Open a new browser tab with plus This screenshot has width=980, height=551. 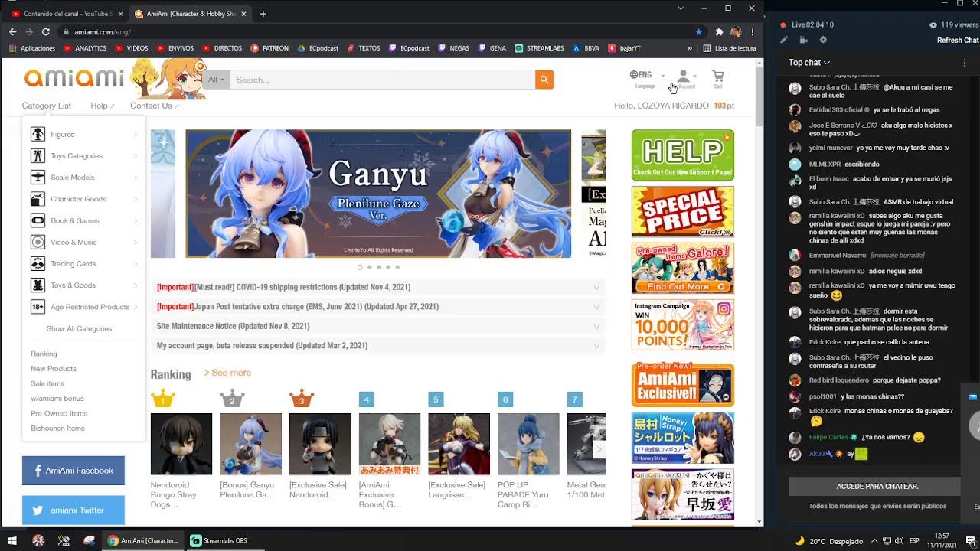[x=263, y=14]
